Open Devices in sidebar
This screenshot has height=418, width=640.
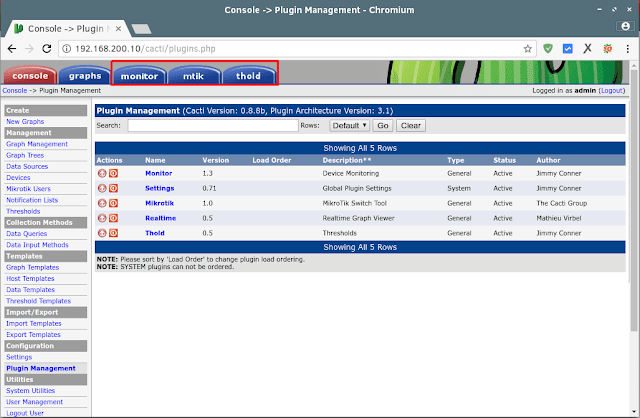(x=18, y=178)
